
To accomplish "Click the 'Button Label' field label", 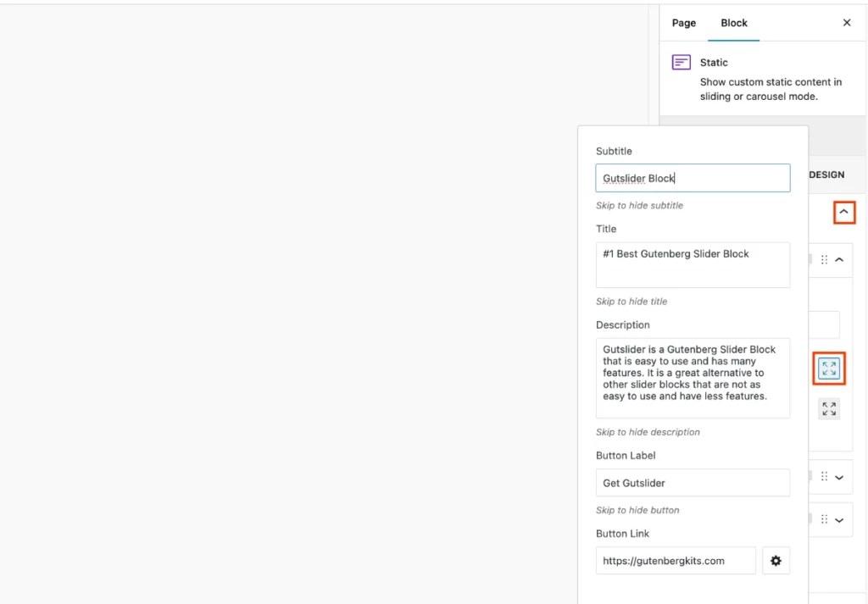I will (626, 455).
